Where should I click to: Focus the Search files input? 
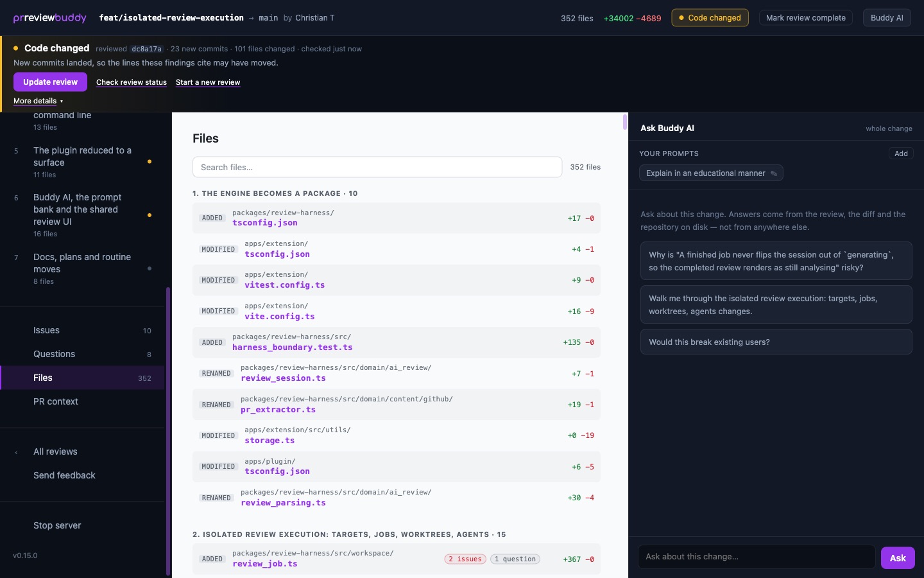[x=377, y=167]
